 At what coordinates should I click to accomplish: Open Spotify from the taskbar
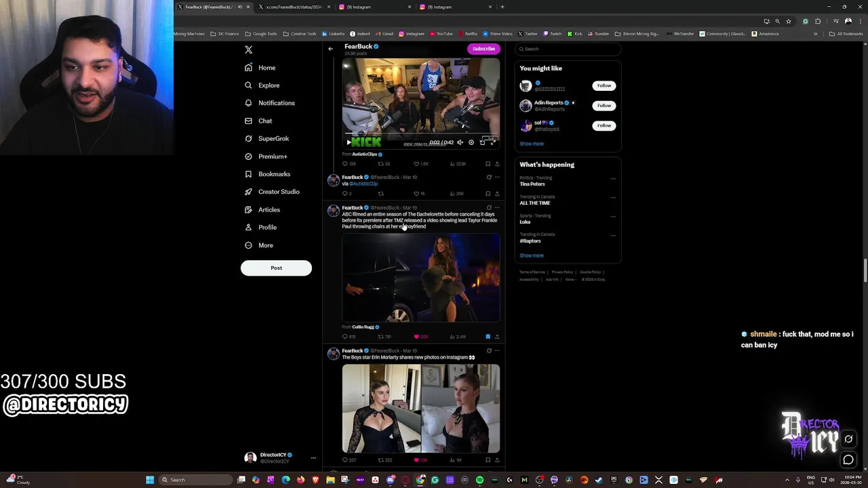click(479, 480)
